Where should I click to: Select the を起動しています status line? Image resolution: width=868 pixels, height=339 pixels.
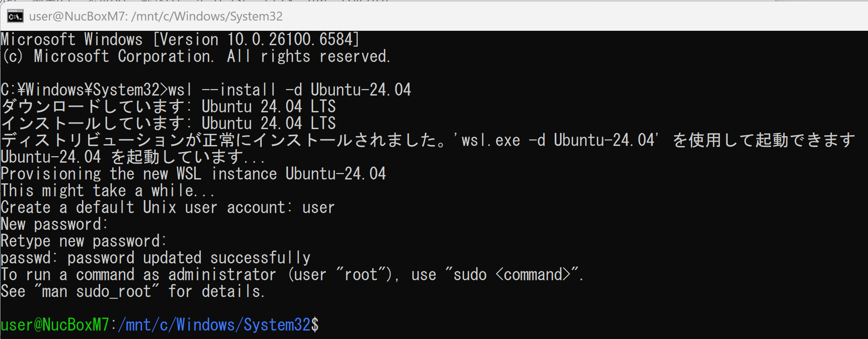pyautogui.click(x=133, y=157)
